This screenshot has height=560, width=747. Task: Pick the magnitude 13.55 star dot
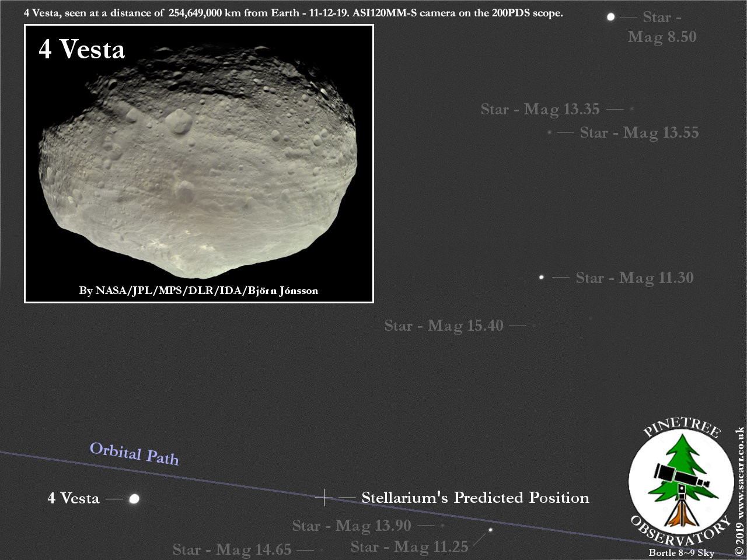(x=549, y=132)
